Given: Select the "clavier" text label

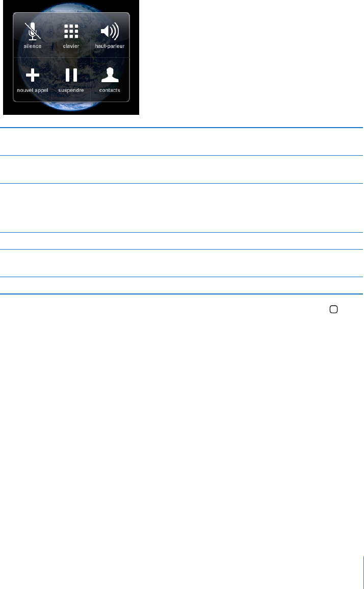Looking at the screenshot, I should (x=71, y=46).
